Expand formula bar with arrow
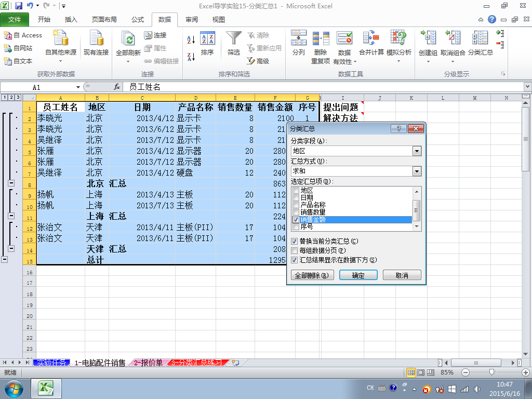Viewport: 532px width, 399px height. (527, 87)
